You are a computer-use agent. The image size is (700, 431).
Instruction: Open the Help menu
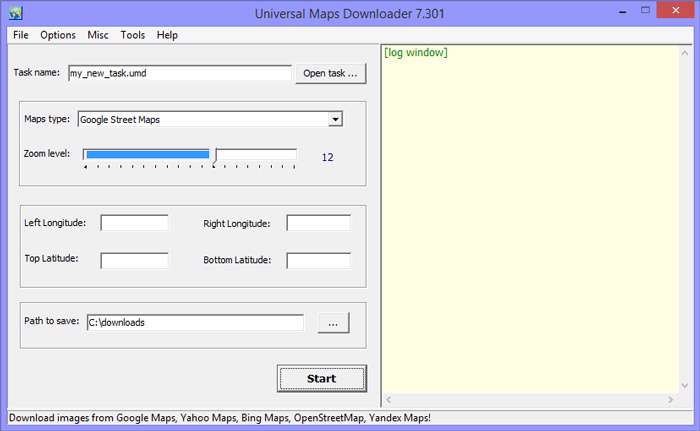pos(167,34)
